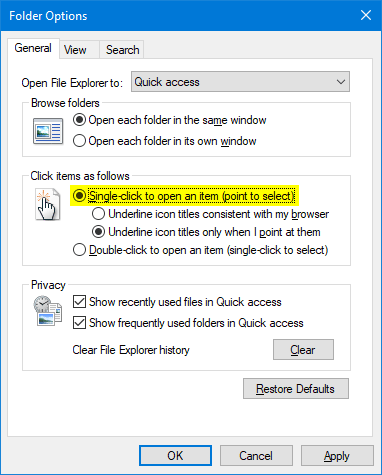This screenshot has width=382, height=475.
Task: Click the hand pointer click icon
Action: [48, 204]
